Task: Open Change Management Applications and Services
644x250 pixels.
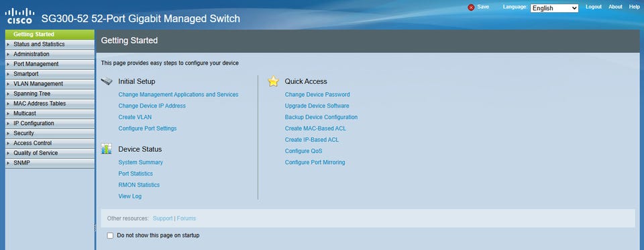Action: tap(178, 95)
